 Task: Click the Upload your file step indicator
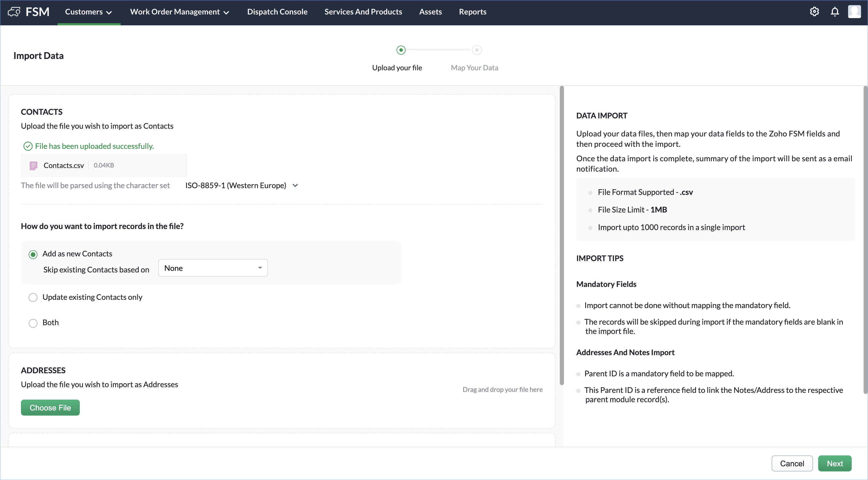tap(401, 50)
